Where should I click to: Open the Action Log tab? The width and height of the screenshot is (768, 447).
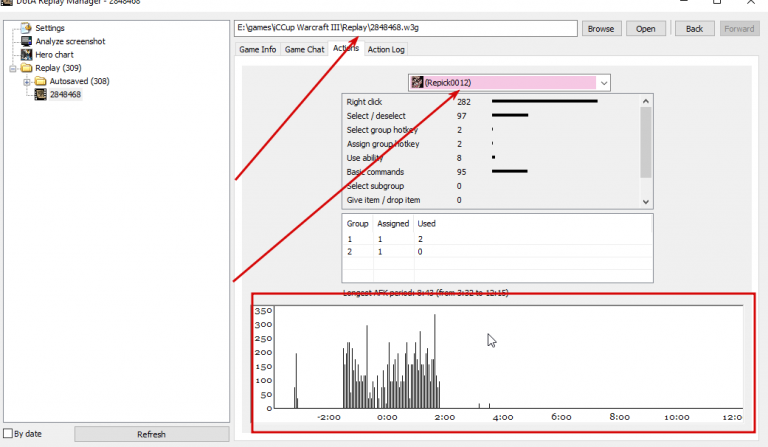386,49
